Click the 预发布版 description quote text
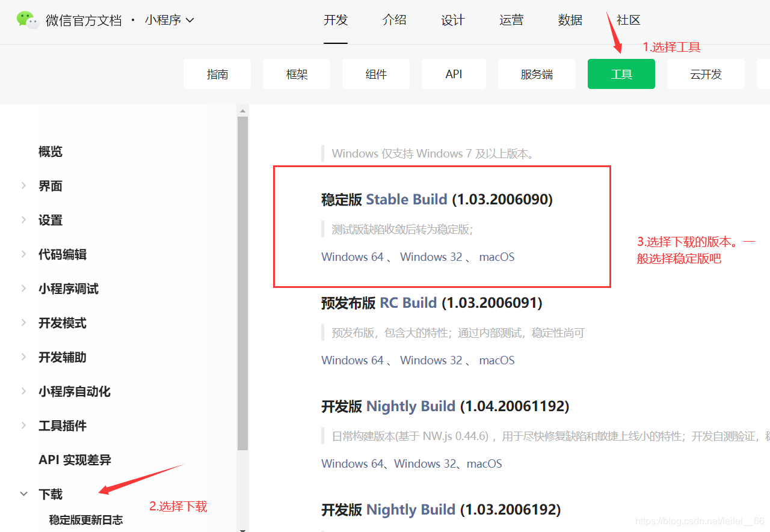 [458, 332]
